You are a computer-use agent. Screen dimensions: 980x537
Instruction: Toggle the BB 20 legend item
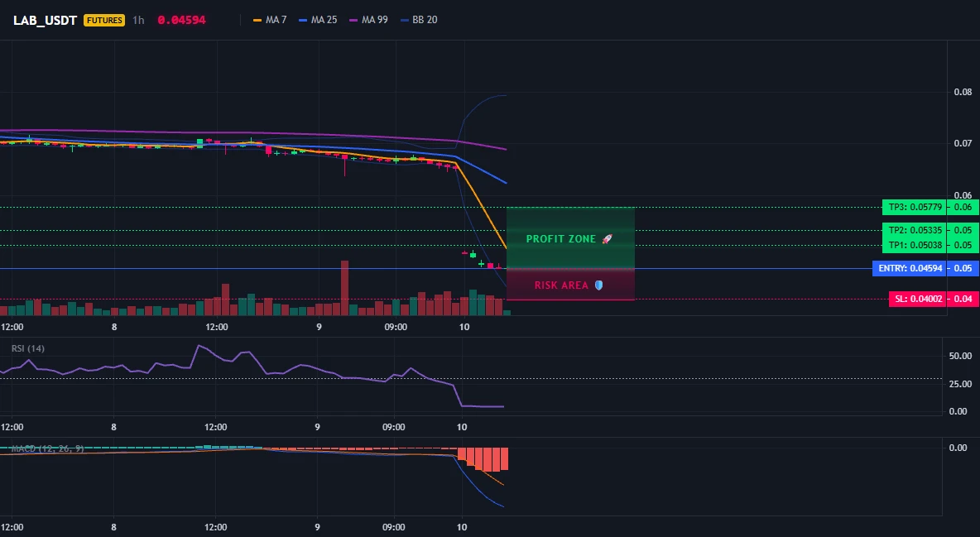tap(420, 20)
